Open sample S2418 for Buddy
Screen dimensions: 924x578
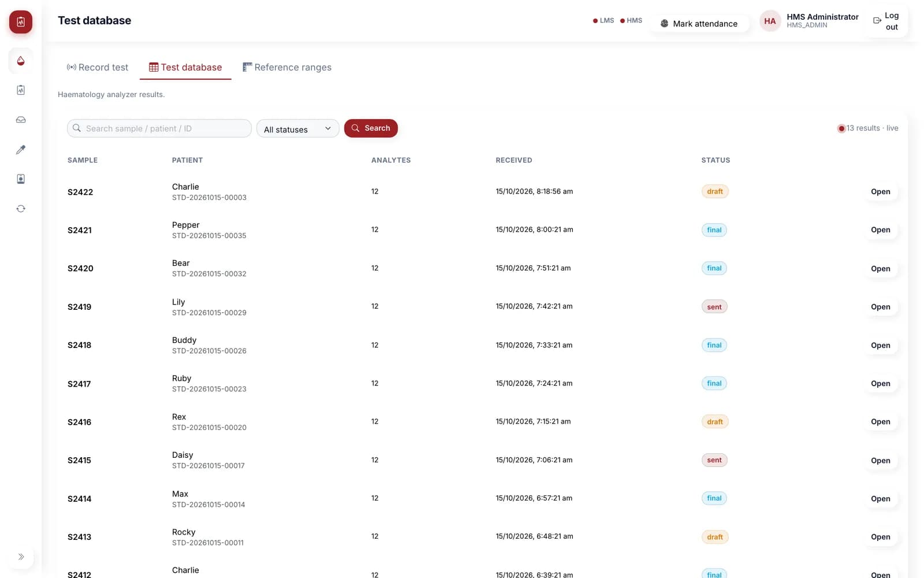click(x=881, y=346)
